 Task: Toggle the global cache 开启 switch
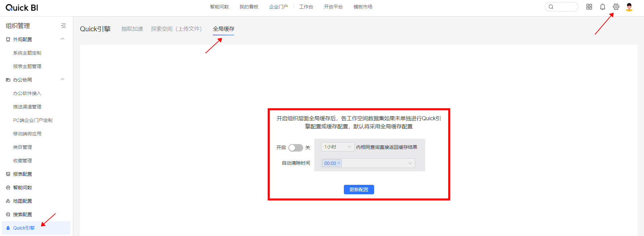click(295, 148)
